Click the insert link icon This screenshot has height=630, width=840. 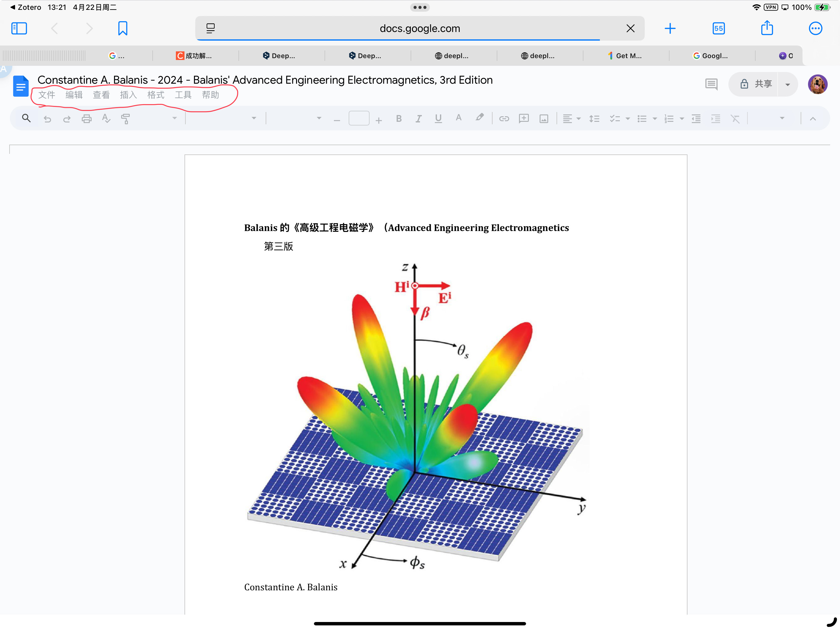coord(504,119)
